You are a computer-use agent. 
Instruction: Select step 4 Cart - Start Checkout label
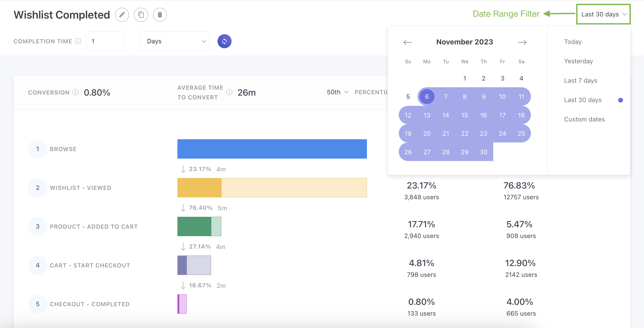90,265
